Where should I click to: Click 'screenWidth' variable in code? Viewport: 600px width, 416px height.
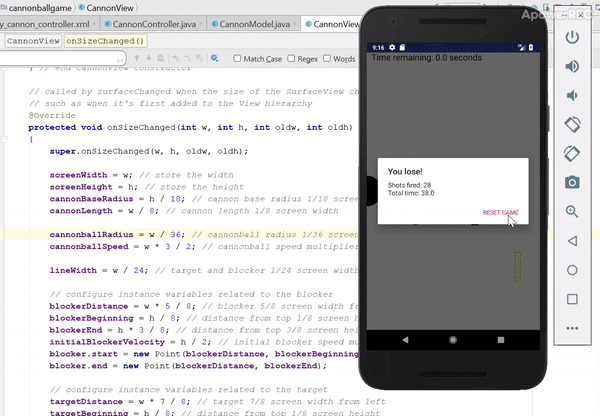pos(78,175)
